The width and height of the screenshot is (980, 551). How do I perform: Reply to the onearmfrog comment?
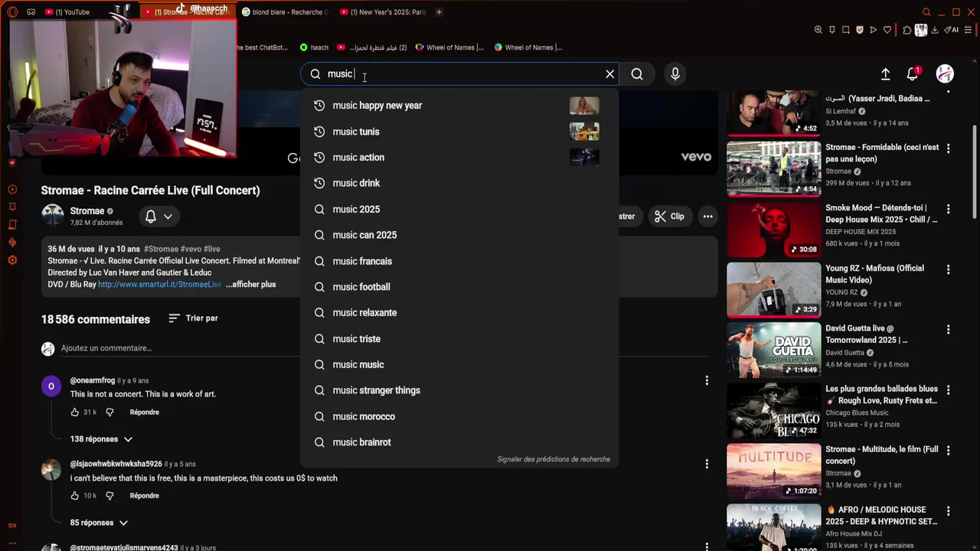(x=145, y=412)
